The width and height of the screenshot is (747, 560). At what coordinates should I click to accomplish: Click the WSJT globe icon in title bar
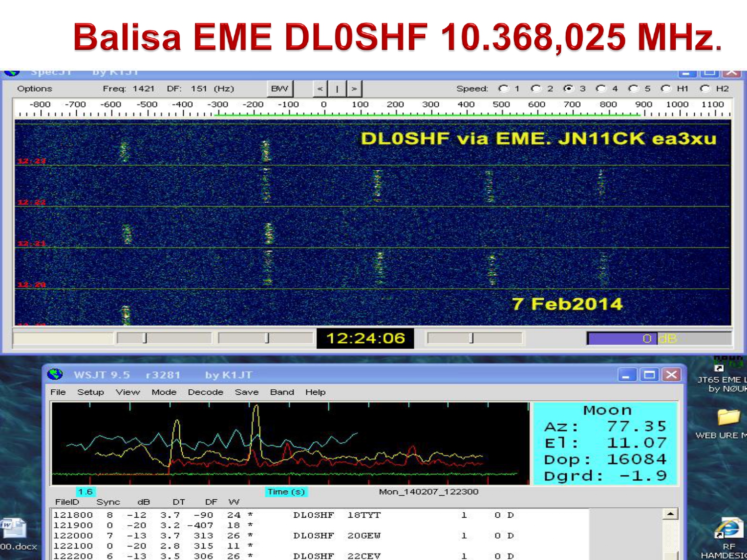(55, 374)
